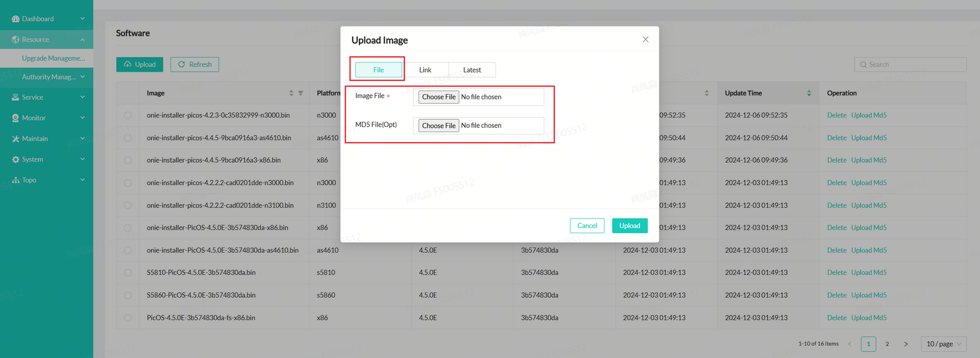
Task: Click the Monitor sidebar icon
Action: pyautogui.click(x=15, y=118)
